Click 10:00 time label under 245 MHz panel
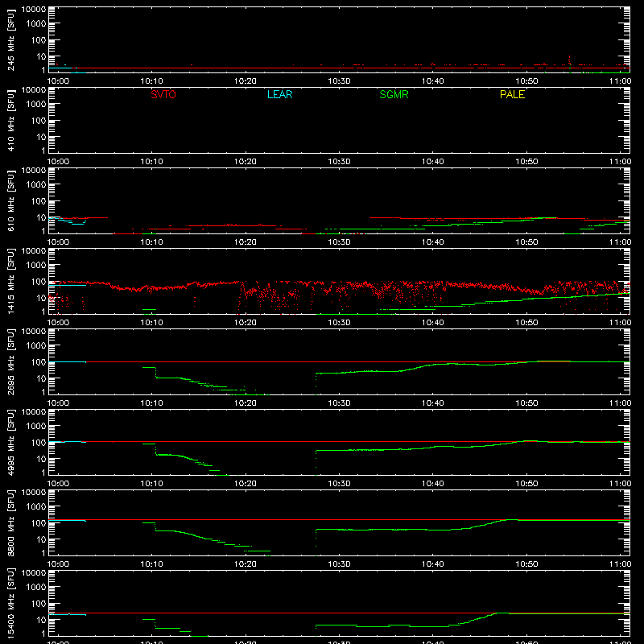Screen dimensions: 644x644 pyautogui.click(x=58, y=81)
